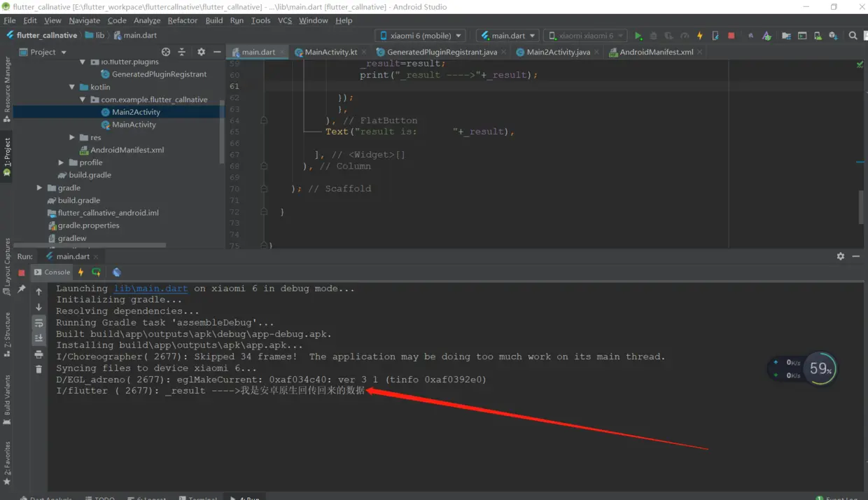
Task: Click the lib\main.dart link in console
Action: (x=150, y=289)
